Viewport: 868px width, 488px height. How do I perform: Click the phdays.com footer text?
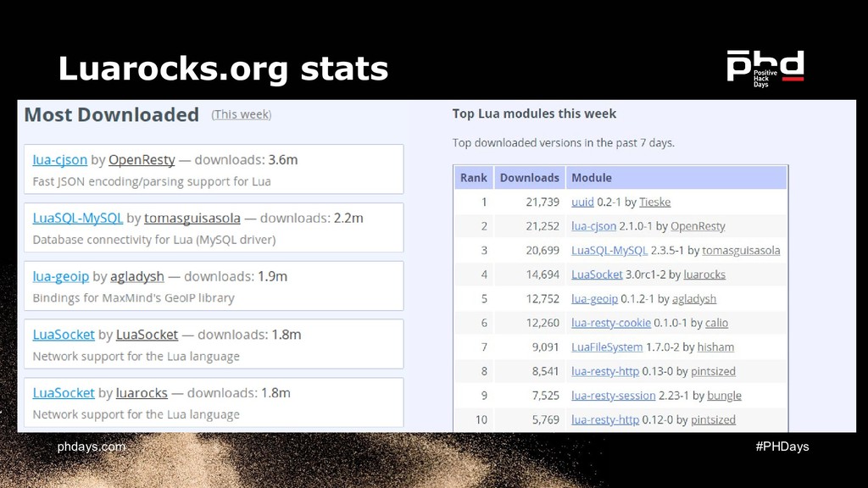coord(92,446)
